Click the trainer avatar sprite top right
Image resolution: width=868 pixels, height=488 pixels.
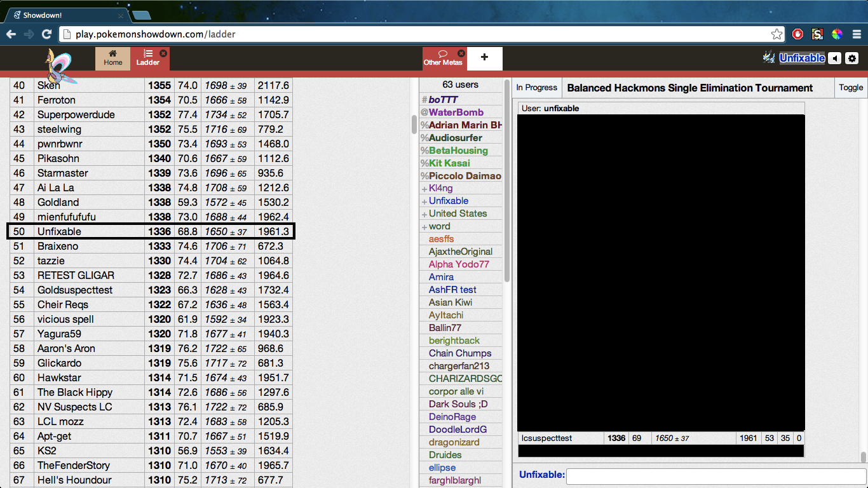coord(769,58)
